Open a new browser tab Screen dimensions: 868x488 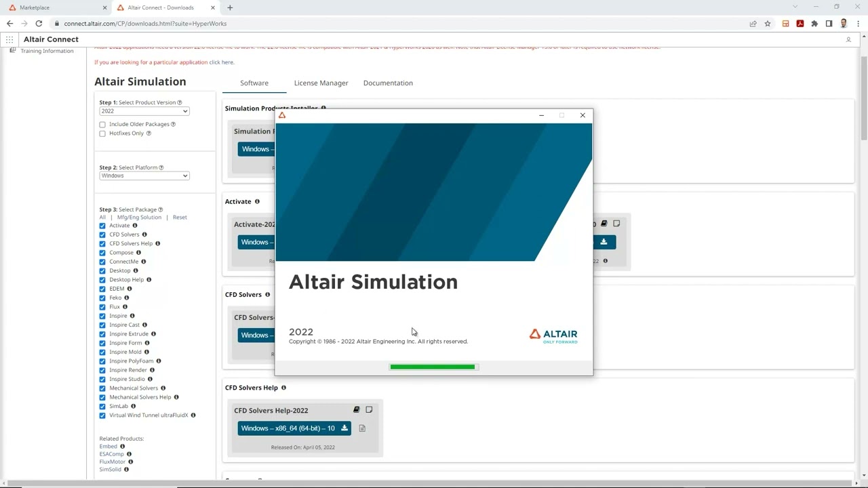click(x=230, y=7)
